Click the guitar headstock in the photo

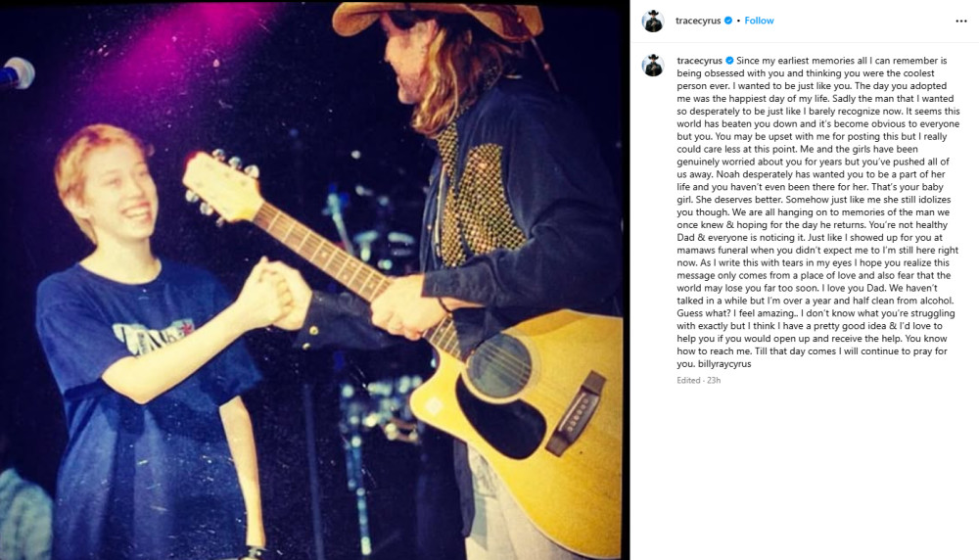pyautogui.click(x=220, y=184)
